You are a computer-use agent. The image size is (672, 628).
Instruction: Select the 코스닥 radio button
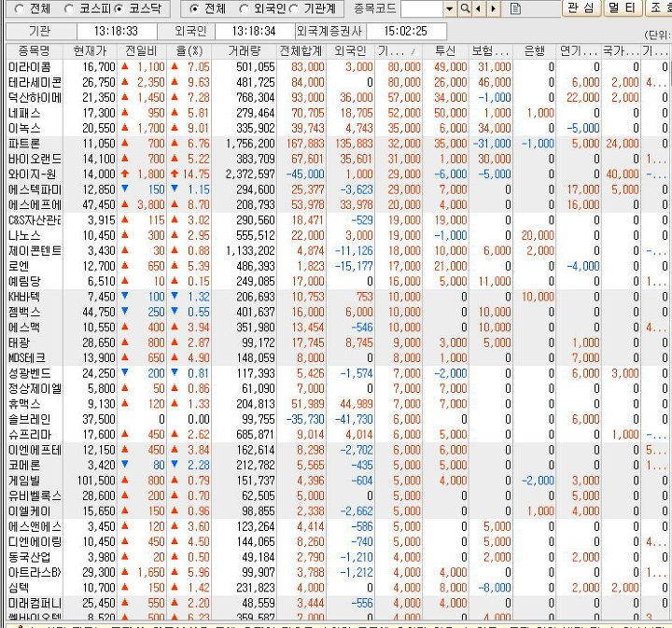tap(118, 9)
